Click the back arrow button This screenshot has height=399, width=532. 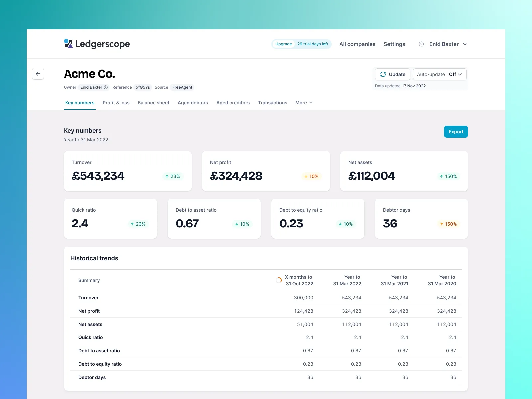point(38,74)
